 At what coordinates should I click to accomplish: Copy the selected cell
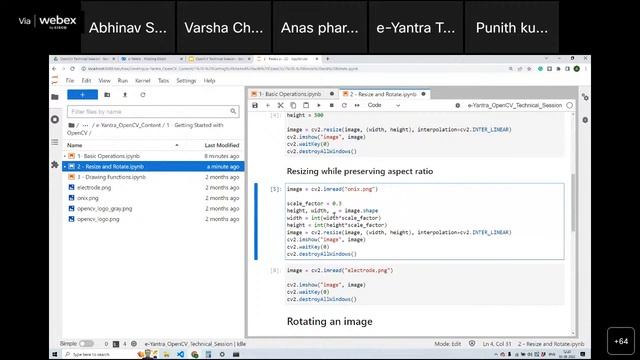click(x=293, y=105)
